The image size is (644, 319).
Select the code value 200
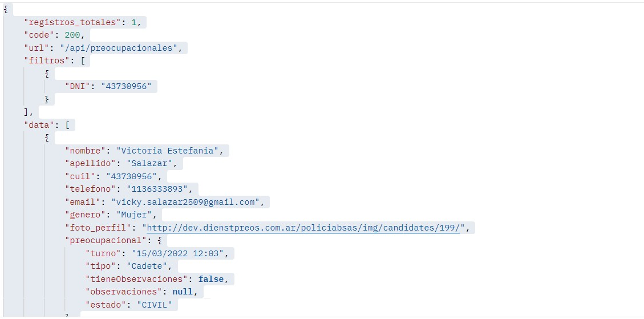(x=72, y=35)
